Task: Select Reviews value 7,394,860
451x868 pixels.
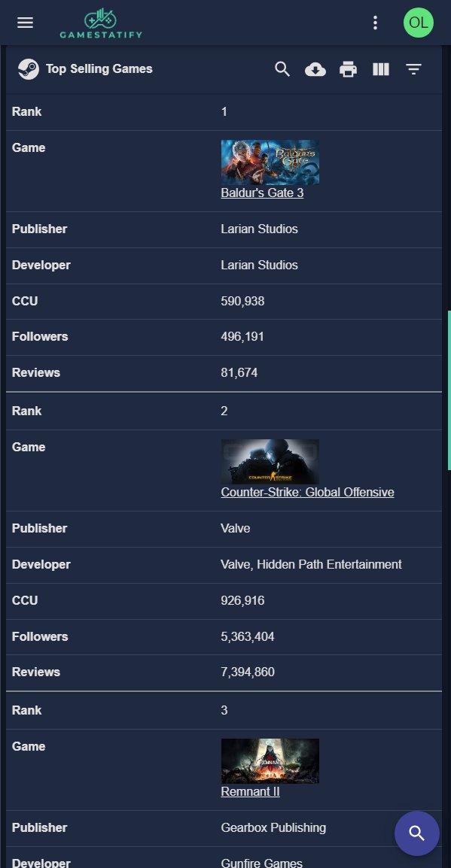Action: tap(248, 672)
